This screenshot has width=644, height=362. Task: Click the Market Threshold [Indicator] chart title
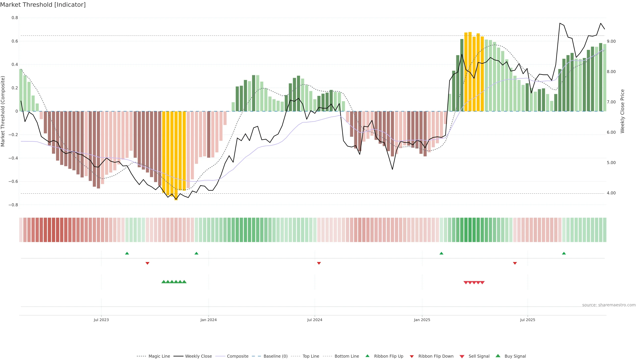[x=43, y=5]
